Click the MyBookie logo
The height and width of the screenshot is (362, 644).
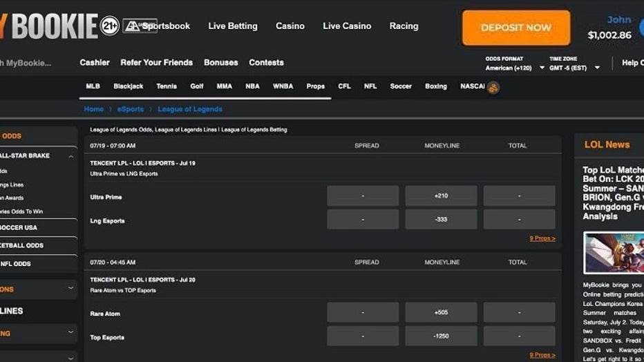click(x=49, y=26)
